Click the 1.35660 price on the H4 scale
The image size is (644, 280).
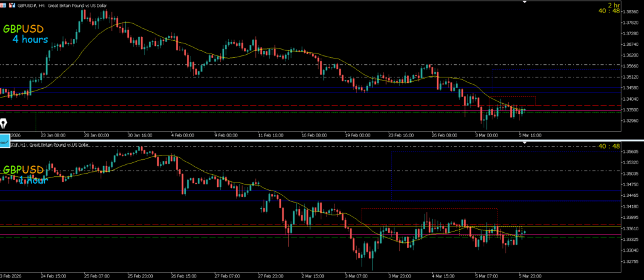pyautogui.click(x=629, y=65)
